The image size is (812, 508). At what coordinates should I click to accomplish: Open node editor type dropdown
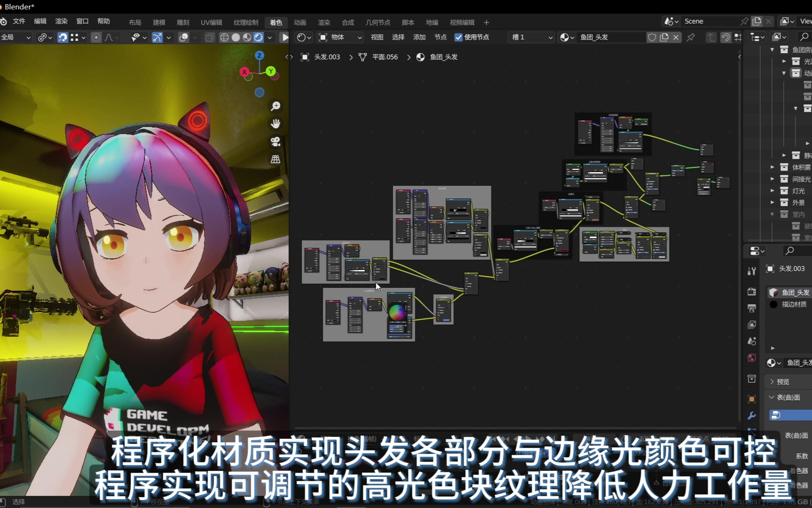(x=304, y=37)
